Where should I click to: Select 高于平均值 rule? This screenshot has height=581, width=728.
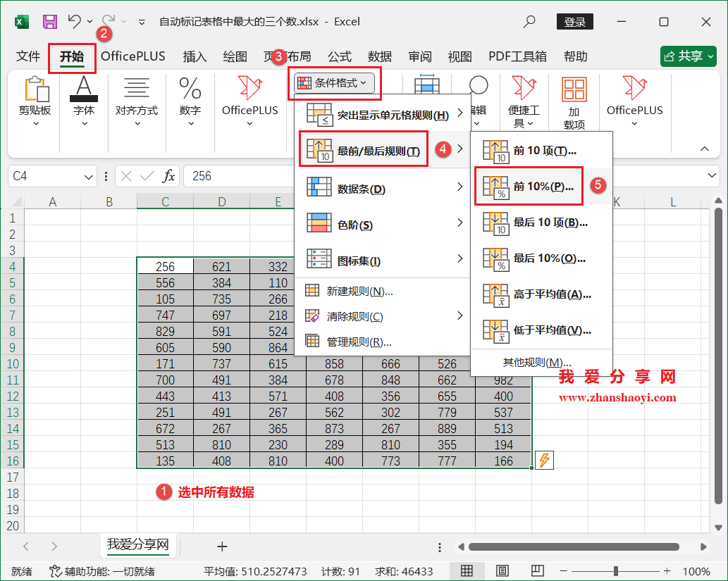pos(541,294)
